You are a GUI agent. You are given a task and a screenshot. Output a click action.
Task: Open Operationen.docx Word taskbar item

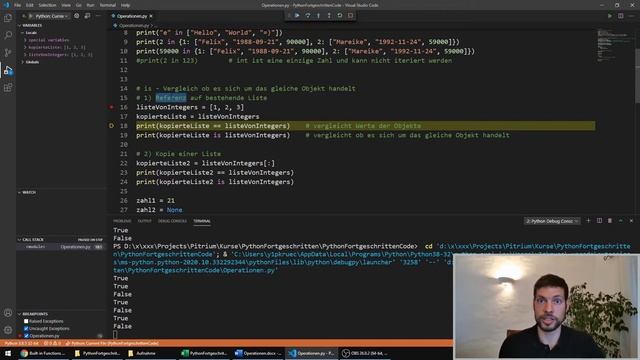click(x=258, y=353)
